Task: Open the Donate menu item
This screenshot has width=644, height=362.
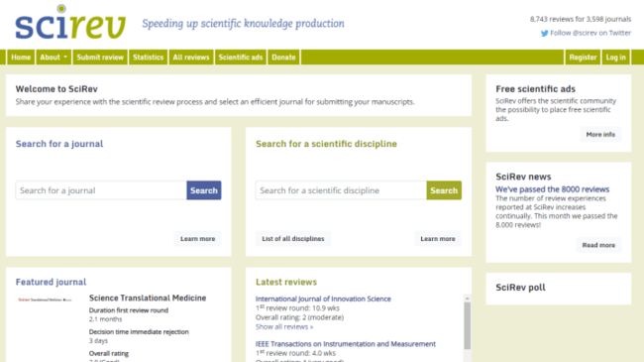Action: (x=283, y=58)
